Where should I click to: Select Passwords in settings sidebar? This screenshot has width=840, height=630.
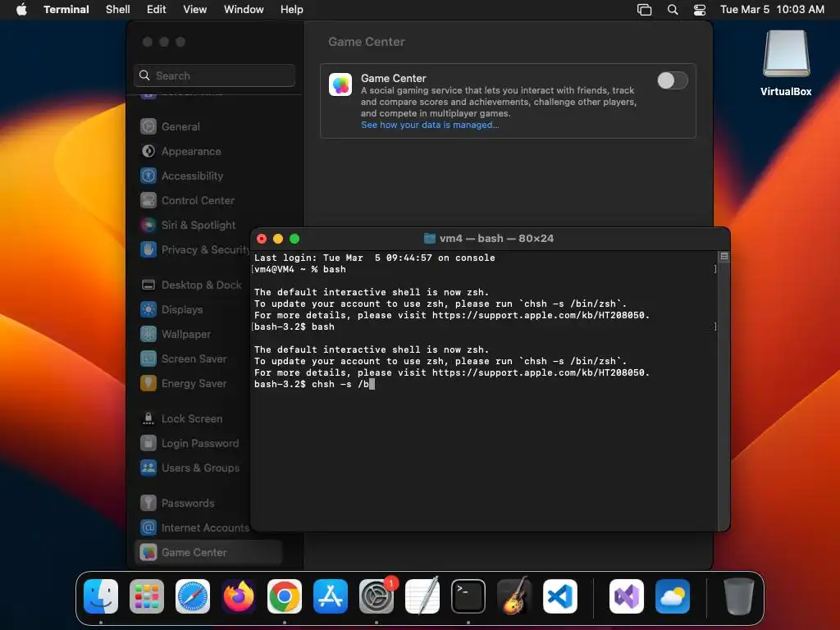pyautogui.click(x=193, y=504)
